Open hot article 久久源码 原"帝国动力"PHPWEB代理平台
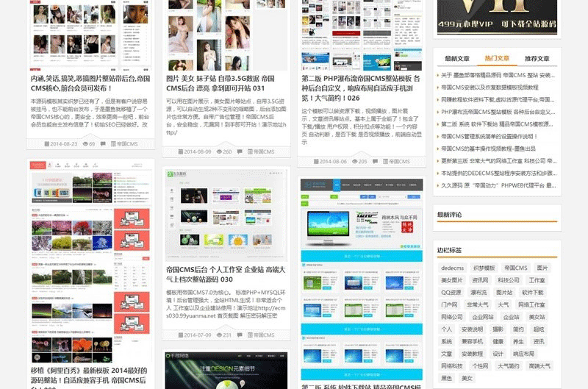Viewport: 588px width, 389px height. [498, 185]
